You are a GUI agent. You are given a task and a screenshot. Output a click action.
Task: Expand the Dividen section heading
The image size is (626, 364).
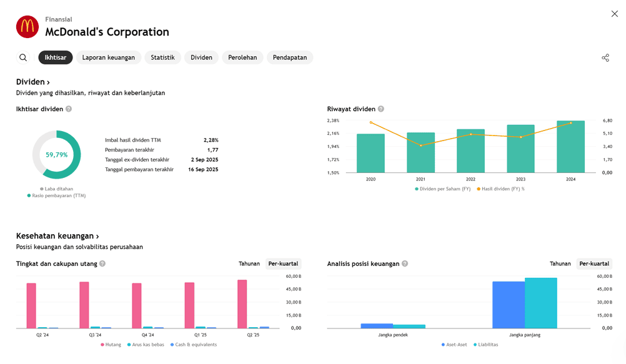[32, 82]
